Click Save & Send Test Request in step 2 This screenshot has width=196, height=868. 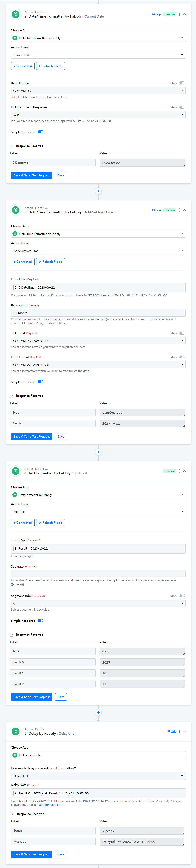32,175
